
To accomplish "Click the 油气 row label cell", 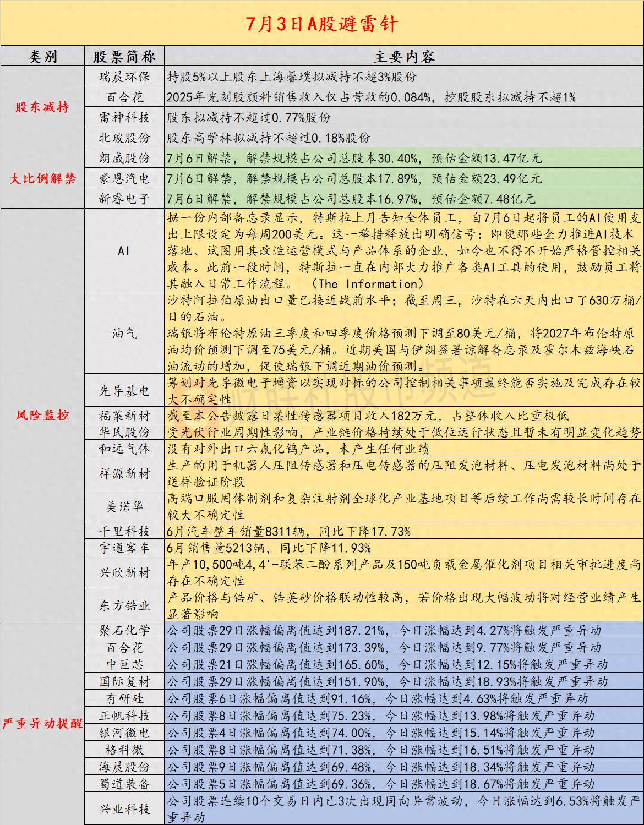I will pos(124,332).
